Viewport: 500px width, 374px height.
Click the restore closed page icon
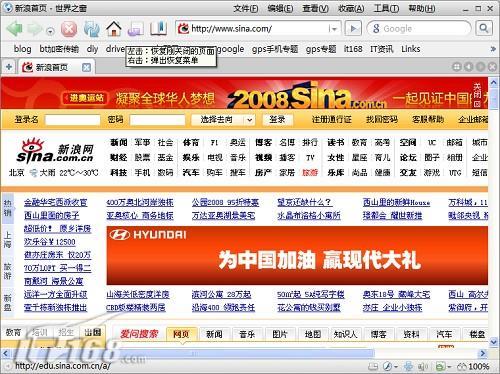[x=135, y=29]
